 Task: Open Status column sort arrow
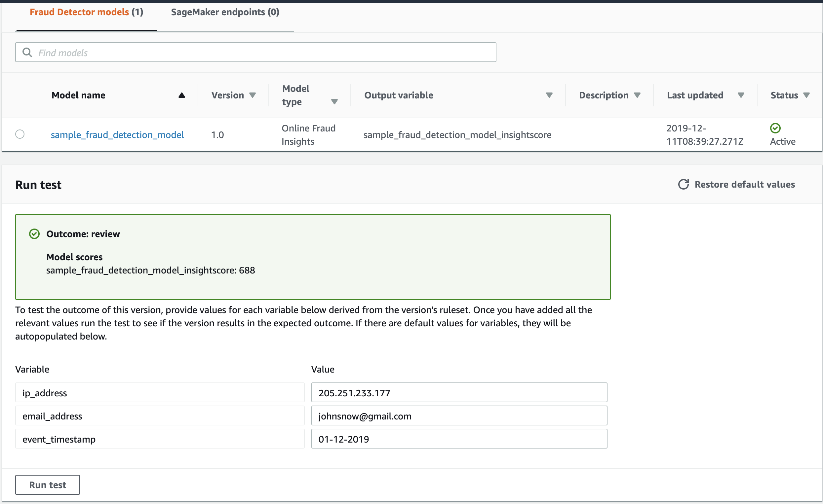point(806,95)
